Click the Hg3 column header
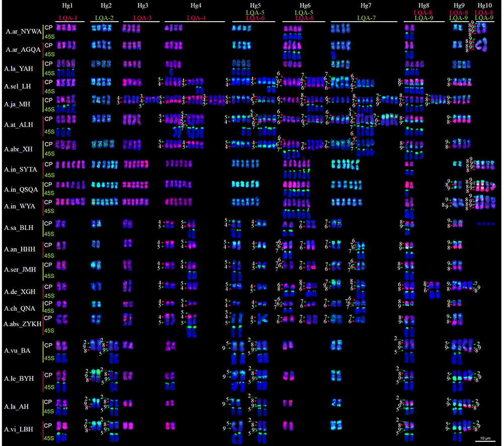 click(143, 6)
